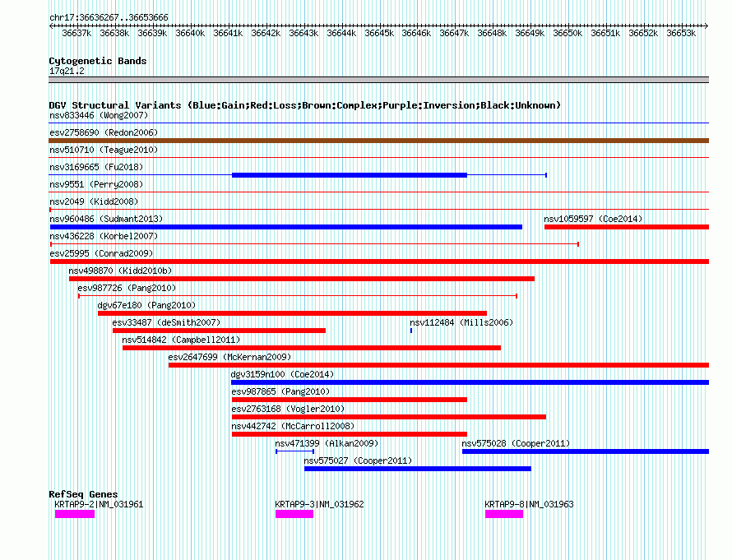Click the 36642k ruler tick label
The image size is (732, 560).
tap(266, 33)
